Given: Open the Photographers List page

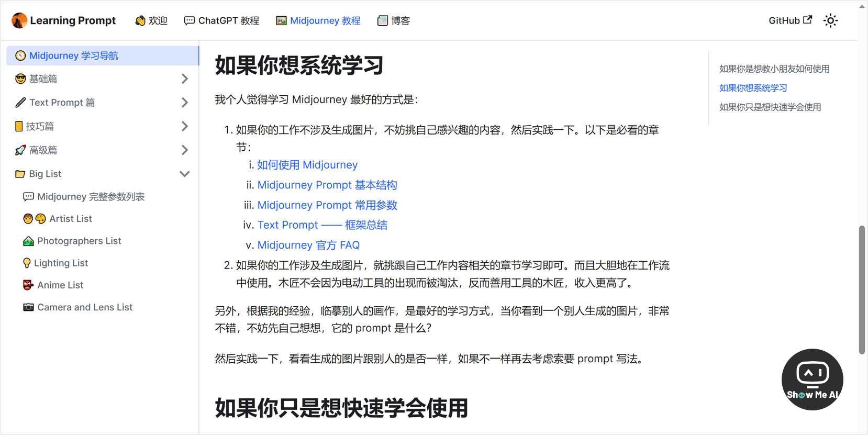Looking at the screenshot, I should tap(79, 241).
